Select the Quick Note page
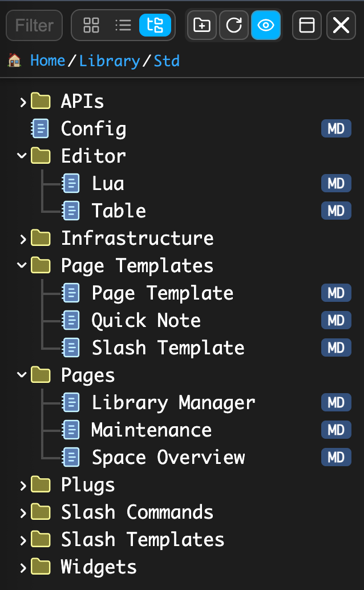 pyautogui.click(x=146, y=321)
